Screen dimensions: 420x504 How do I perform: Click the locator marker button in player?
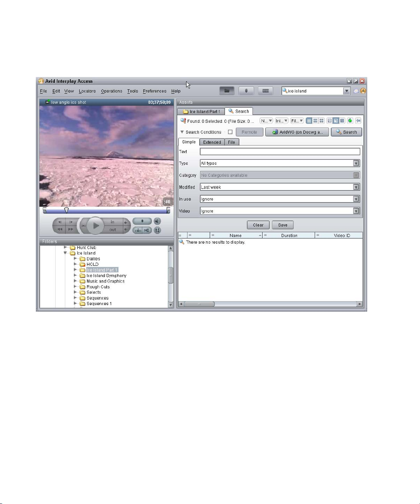pos(142,221)
